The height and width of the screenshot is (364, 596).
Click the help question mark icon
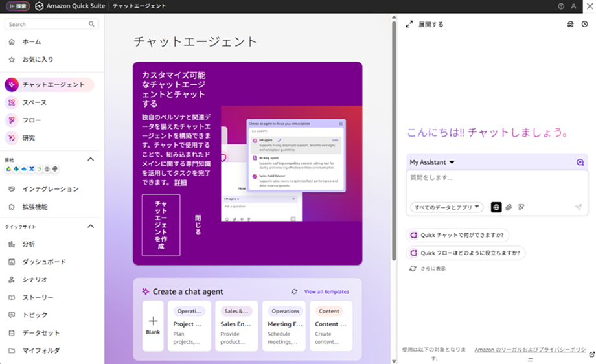pos(561,6)
